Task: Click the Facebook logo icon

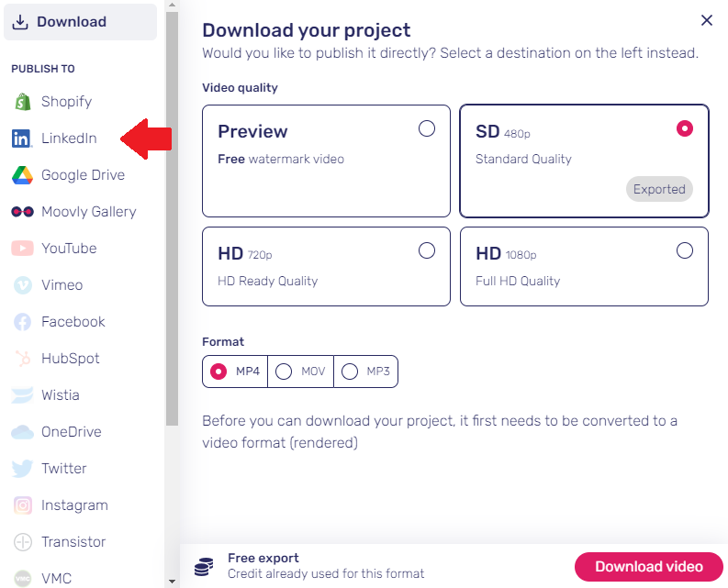Action: (x=22, y=322)
